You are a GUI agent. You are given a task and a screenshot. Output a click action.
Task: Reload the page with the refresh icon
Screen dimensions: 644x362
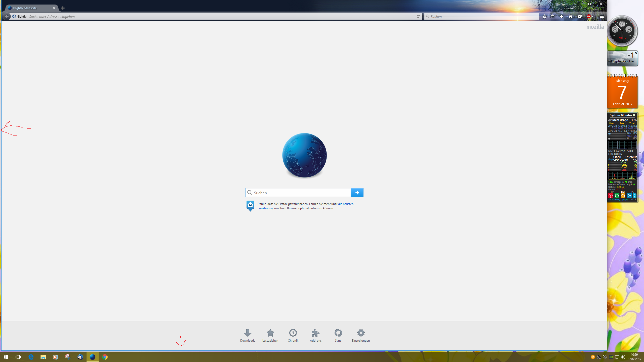418,17
